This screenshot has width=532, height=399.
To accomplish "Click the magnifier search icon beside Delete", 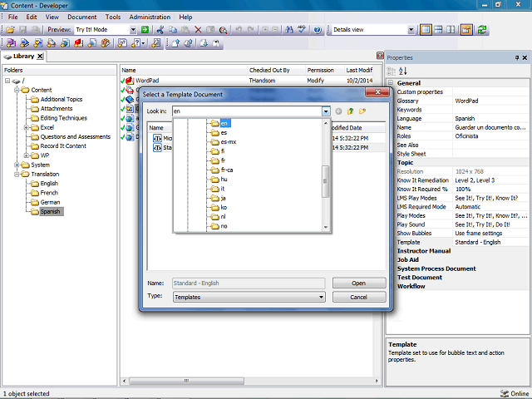I will [223, 30].
